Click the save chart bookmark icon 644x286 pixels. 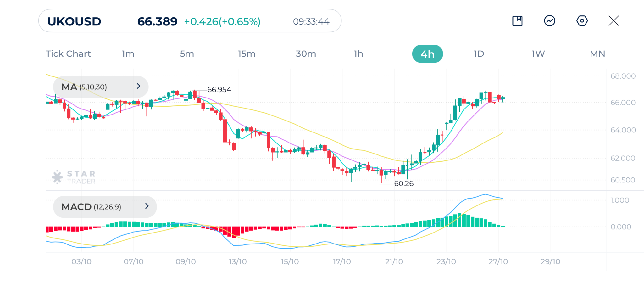pos(517,21)
